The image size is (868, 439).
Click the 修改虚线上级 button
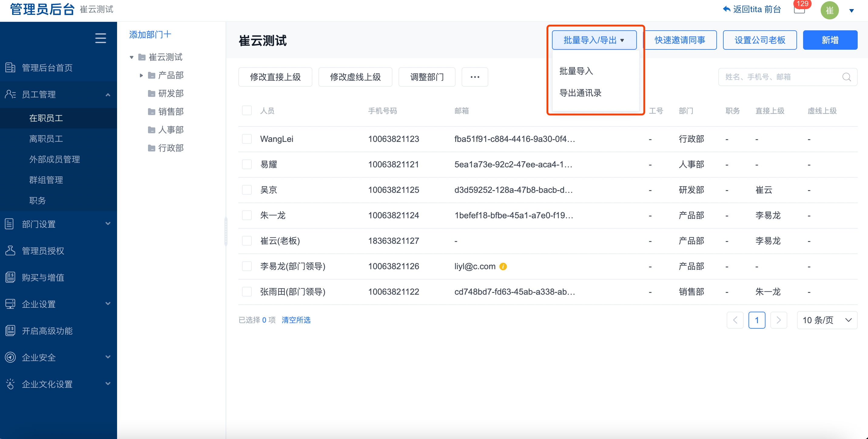click(355, 77)
